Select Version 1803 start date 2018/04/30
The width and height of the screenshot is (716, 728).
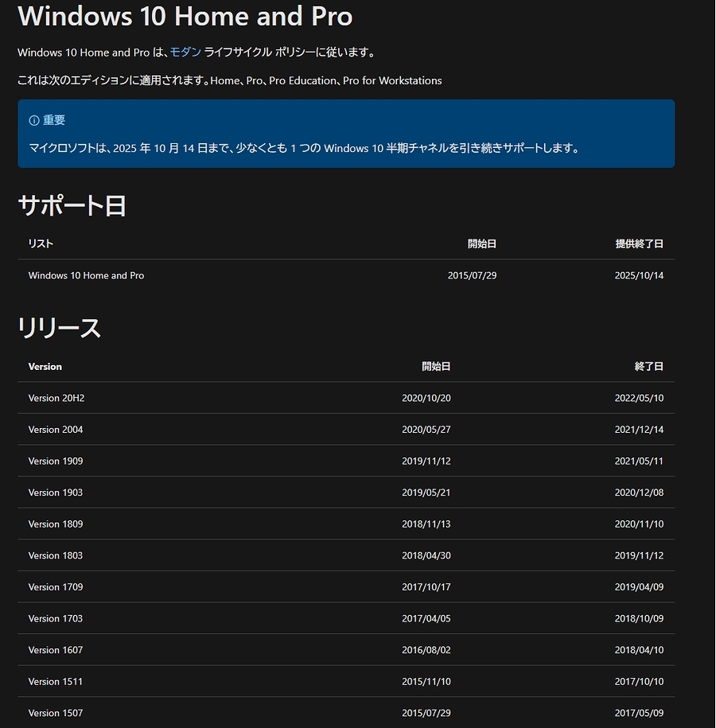point(426,556)
